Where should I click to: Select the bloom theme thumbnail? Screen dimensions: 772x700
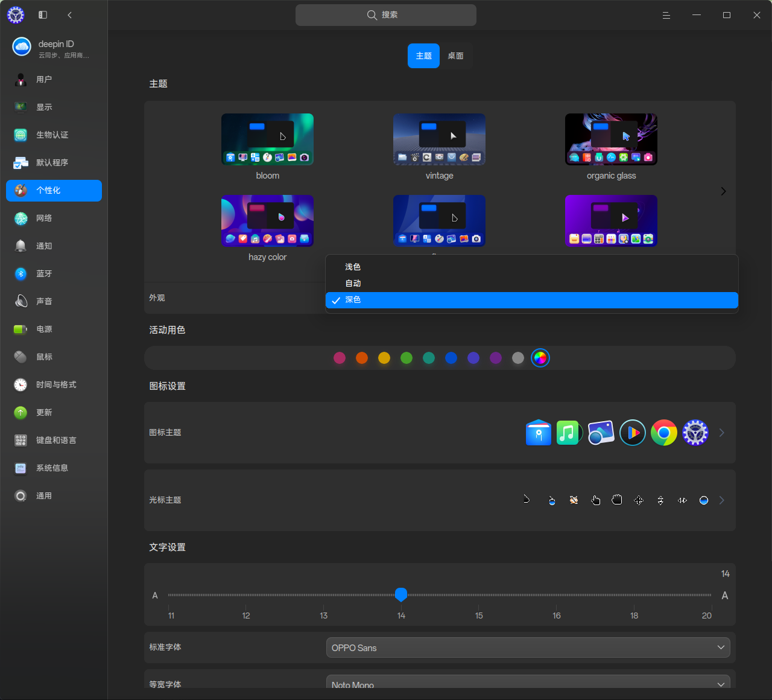point(267,139)
